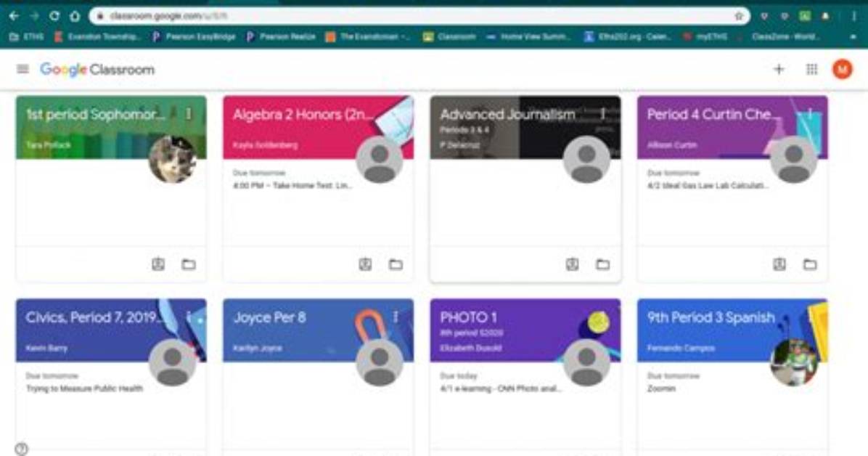Click the cat profile photo on the Sophomore card
Screen dimensions: 868x456
pyautogui.click(x=173, y=160)
